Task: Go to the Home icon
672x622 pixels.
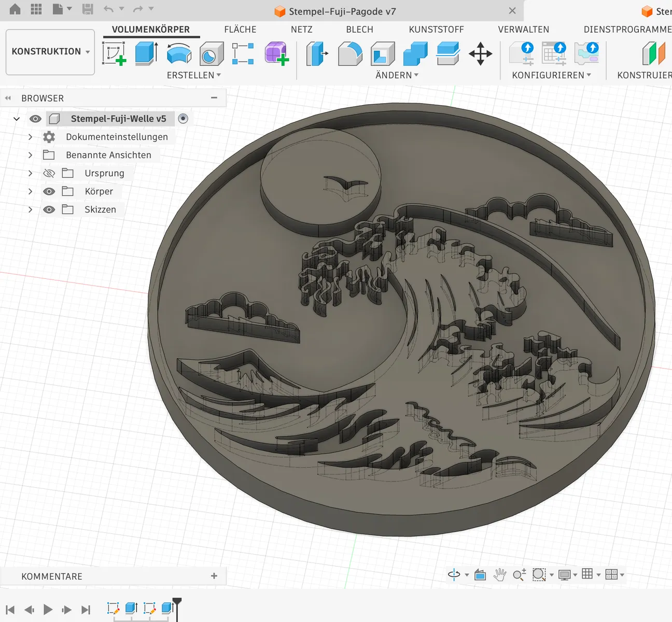Action: [15, 9]
